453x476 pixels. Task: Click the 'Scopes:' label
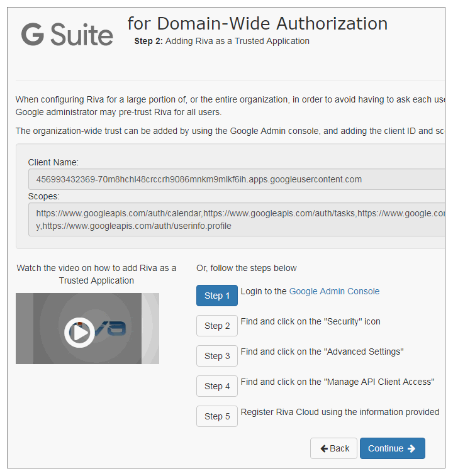[44, 196]
